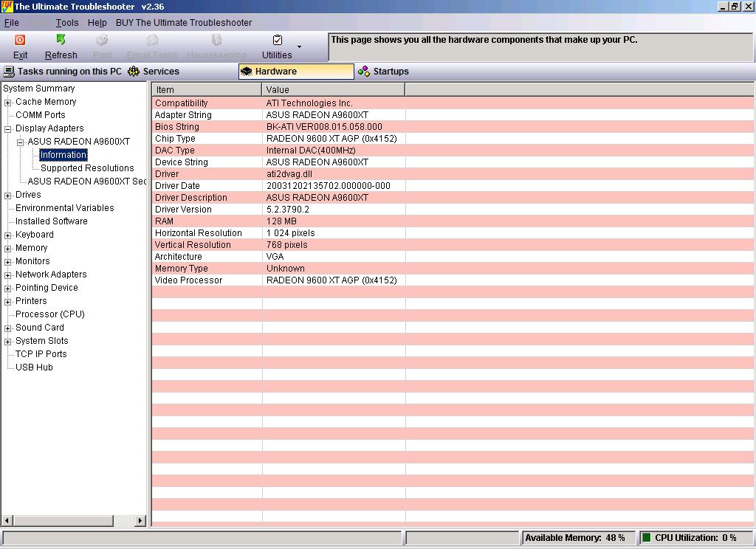Click the RAM value 128 MB
Viewport: 756px width, 549px height.
(281, 221)
